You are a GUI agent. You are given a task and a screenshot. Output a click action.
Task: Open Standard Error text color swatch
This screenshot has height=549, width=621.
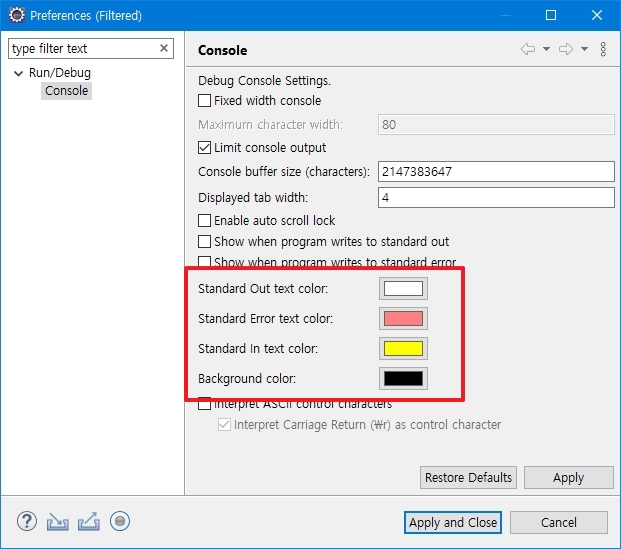[403, 318]
